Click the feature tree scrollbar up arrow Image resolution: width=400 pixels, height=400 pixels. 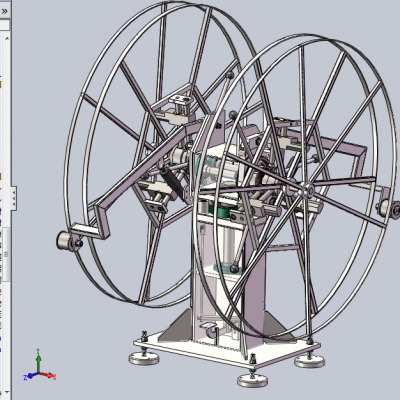(6, 38)
